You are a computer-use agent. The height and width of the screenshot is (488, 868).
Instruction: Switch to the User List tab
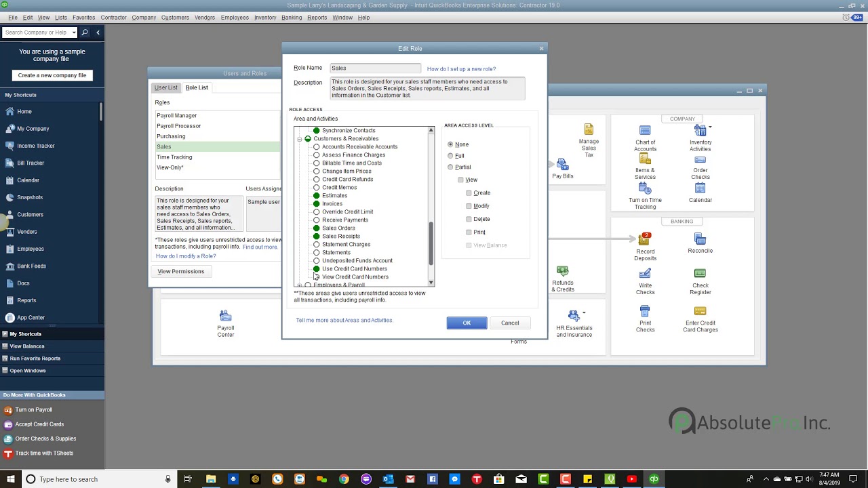pos(166,87)
